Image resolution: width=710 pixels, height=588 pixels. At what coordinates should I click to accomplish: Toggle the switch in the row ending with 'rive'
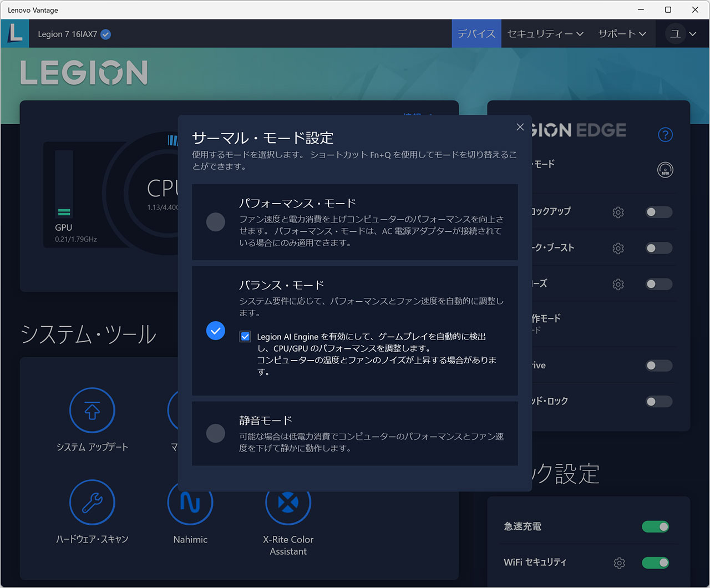(x=659, y=366)
